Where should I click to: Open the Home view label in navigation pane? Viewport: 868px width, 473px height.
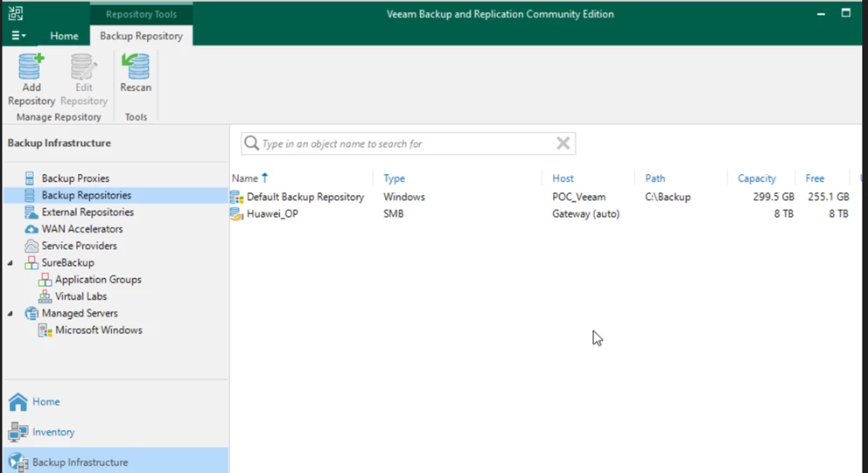point(46,401)
